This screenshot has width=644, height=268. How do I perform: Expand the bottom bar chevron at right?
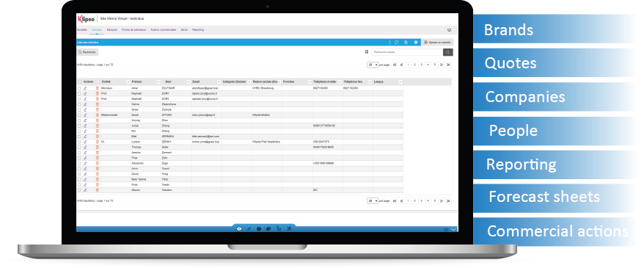click(453, 229)
